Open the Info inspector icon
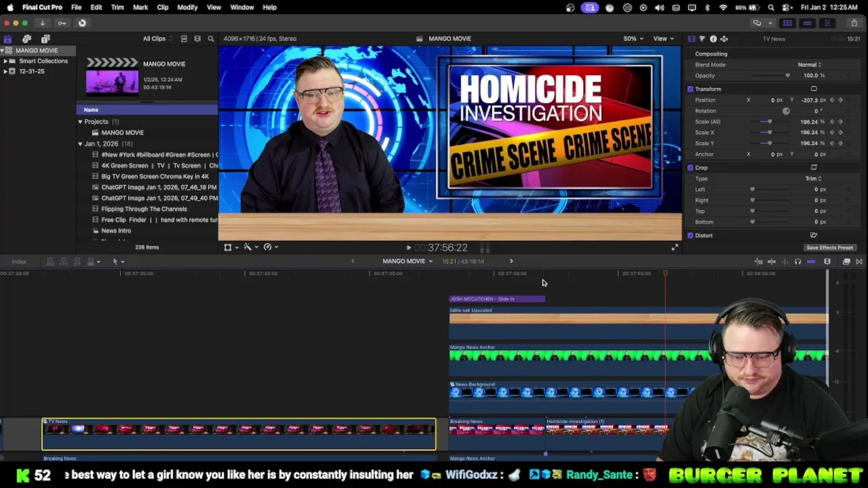Image resolution: width=868 pixels, height=488 pixels. click(713, 39)
